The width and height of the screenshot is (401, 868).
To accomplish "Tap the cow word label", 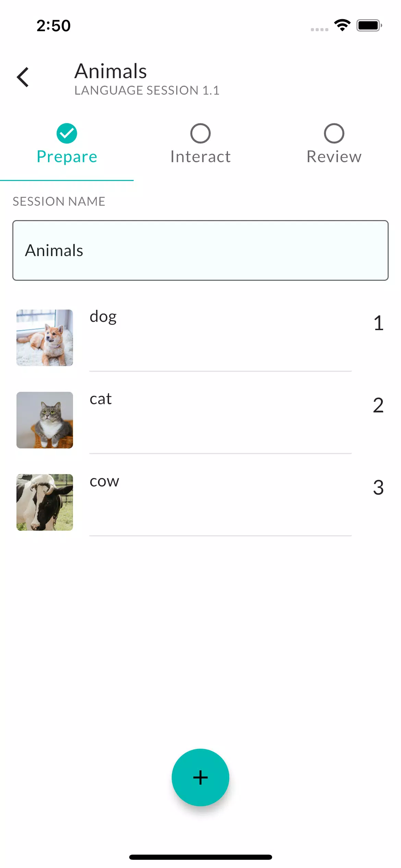I will tap(104, 481).
